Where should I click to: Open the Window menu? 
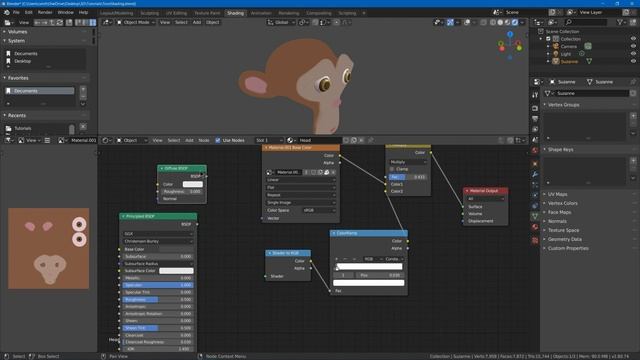tap(65, 13)
